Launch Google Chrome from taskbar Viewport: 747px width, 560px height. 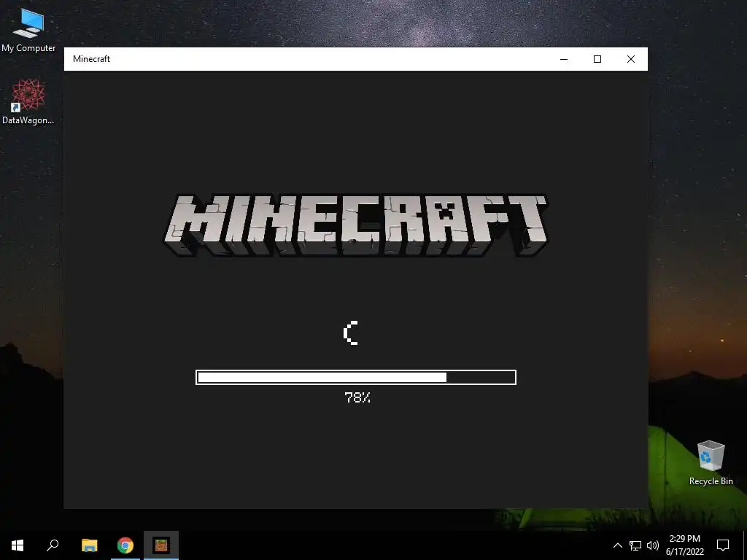pos(125,545)
